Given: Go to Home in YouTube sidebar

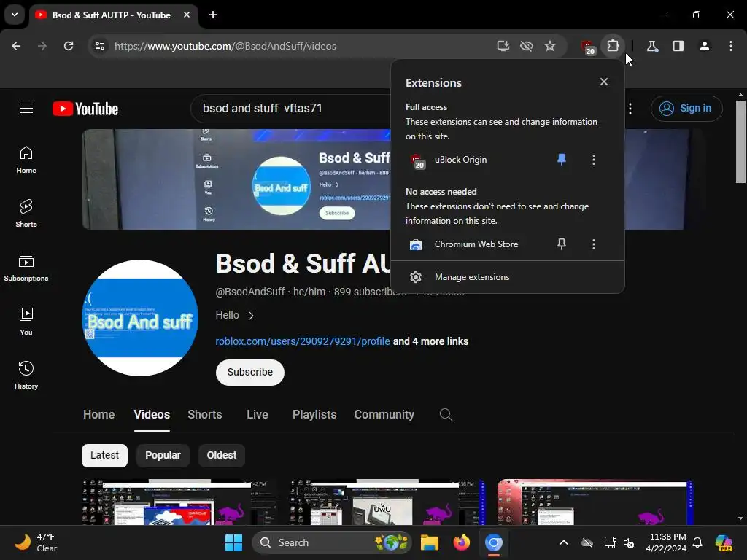Looking at the screenshot, I should [x=26, y=160].
